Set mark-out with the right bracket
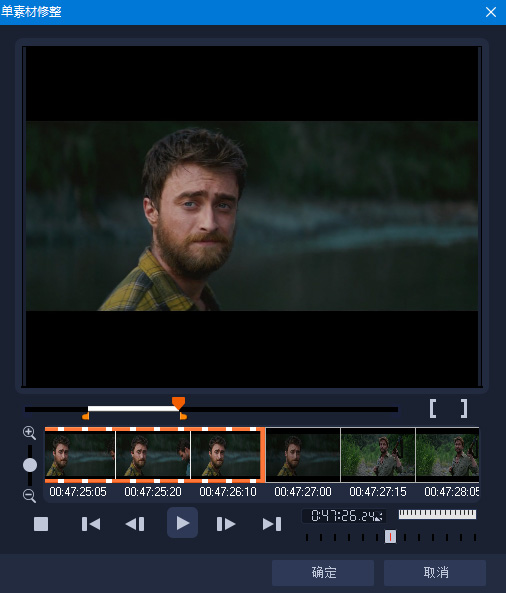 pyautogui.click(x=464, y=408)
